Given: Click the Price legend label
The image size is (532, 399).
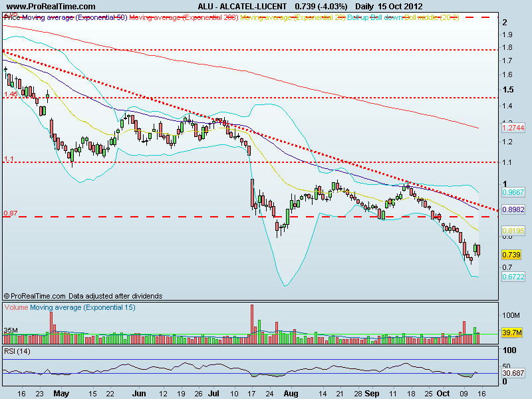Looking at the screenshot, I should (12, 17).
